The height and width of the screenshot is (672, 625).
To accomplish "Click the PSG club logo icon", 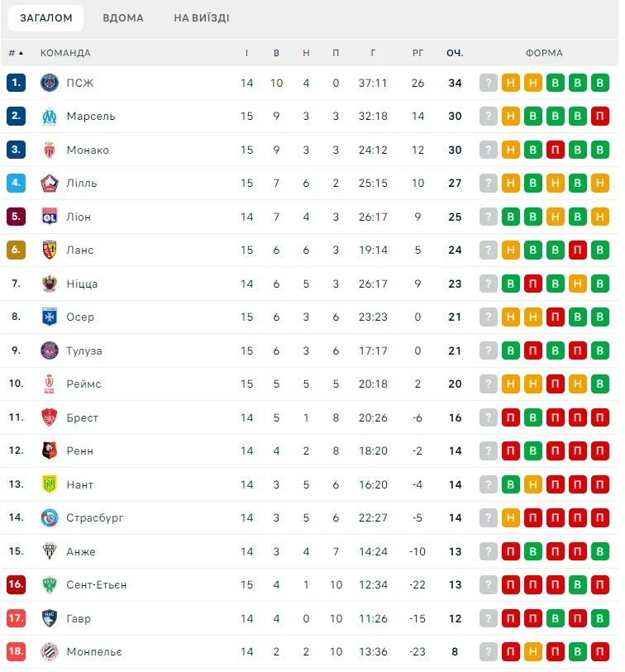I will pyautogui.click(x=50, y=83).
